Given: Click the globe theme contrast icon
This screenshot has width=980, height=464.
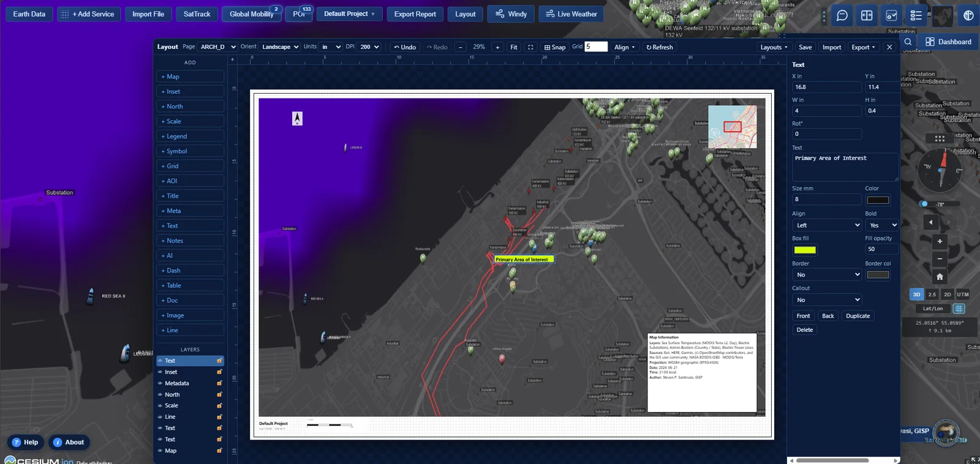Looking at the screenshot, I should click(x=968, y=15).
